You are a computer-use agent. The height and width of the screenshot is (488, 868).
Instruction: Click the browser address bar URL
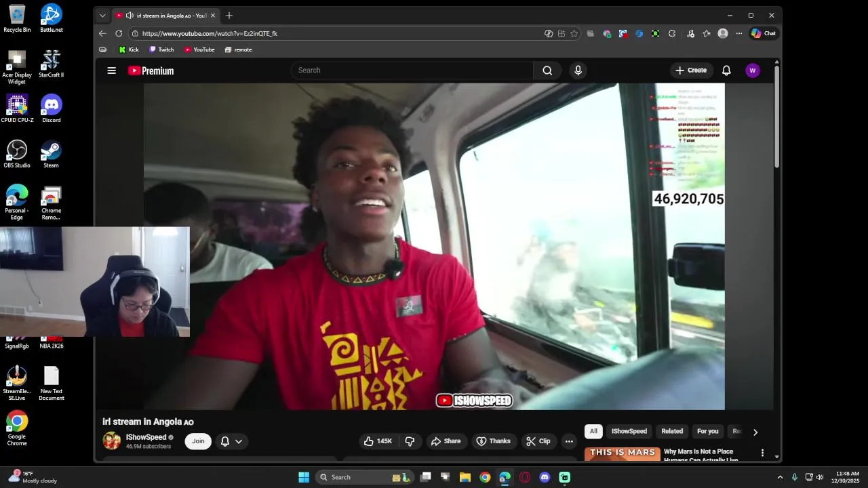tap(210, 33)
